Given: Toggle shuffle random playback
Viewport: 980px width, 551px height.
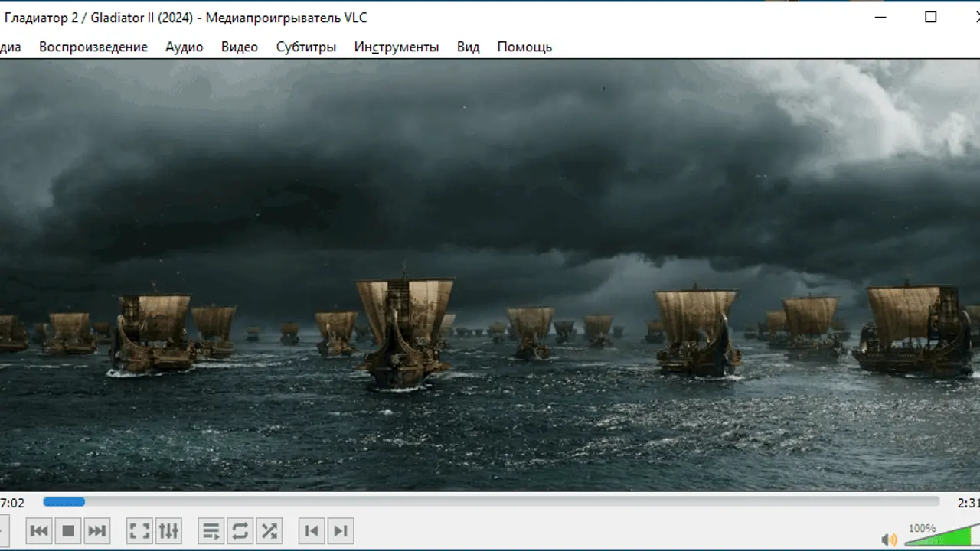Looking at the screenshot, I should 269,530.
